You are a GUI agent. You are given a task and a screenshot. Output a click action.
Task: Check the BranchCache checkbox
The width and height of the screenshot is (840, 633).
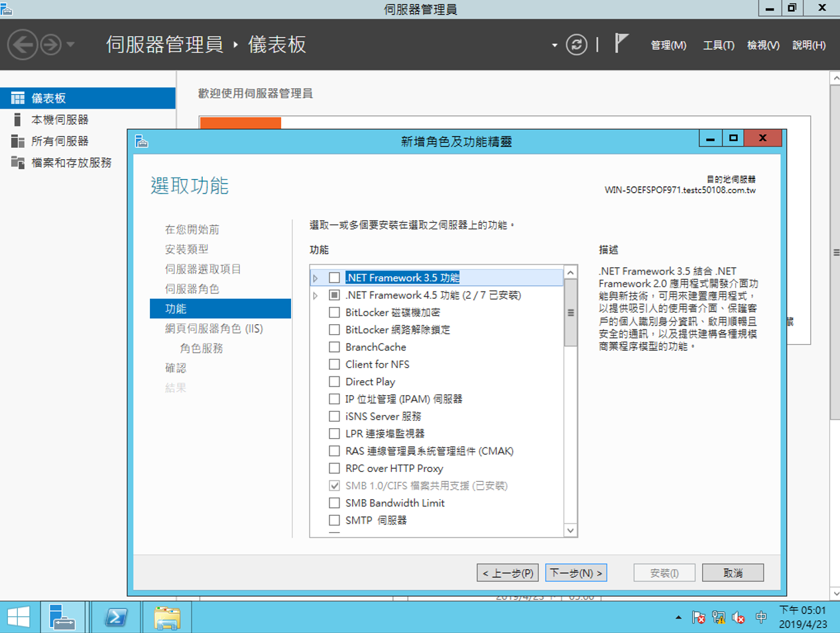click(x=335, y=347)
